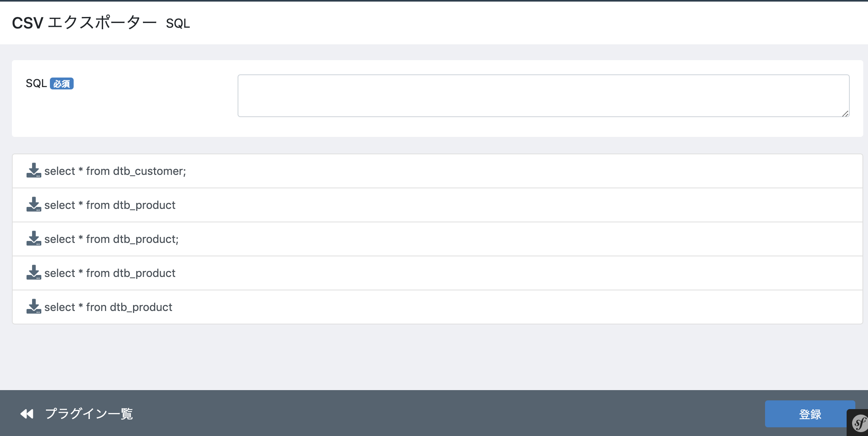Click the SQL field label
The height and width of the screenshot is (436, 868).
click(36, 83)
